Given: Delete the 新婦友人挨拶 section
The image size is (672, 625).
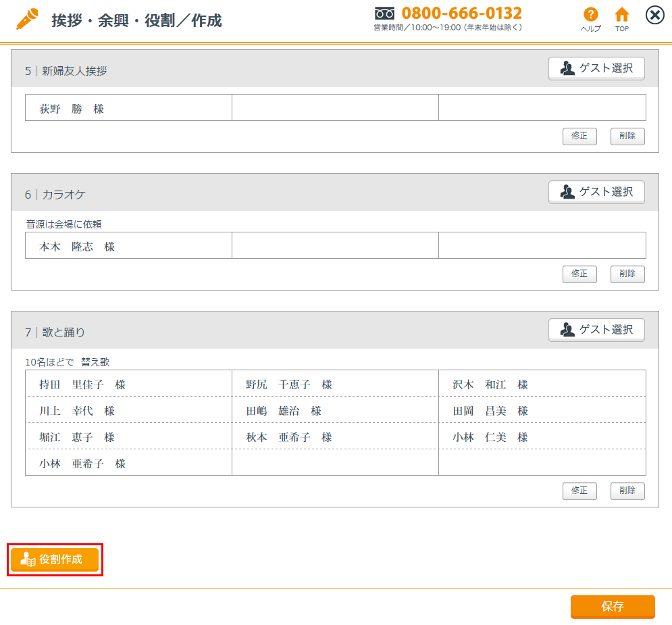Looking at the screenshot, I should (627, 136).
